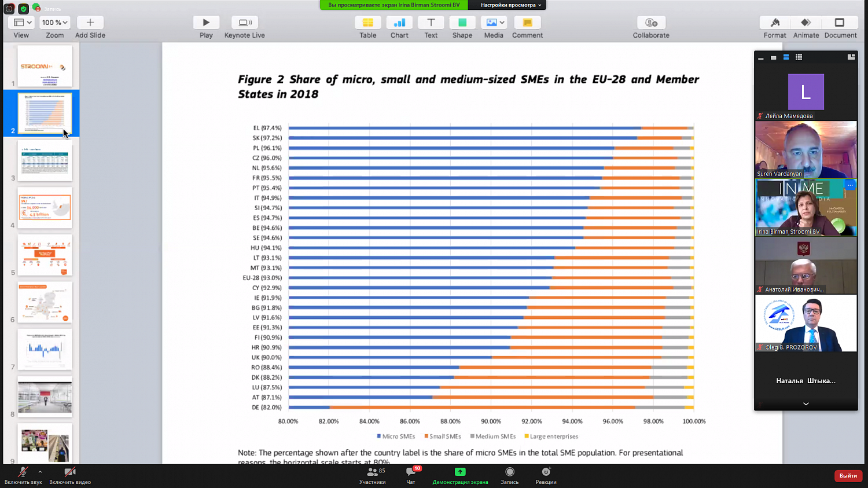
Task: Click the Play slideshow icon
Action: (206, 23)
